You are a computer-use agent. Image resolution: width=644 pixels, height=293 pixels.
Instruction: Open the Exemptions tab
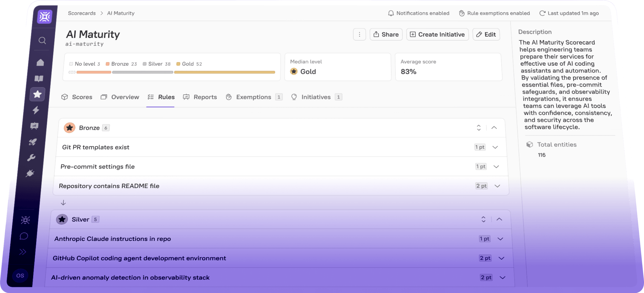coord(253,97)
